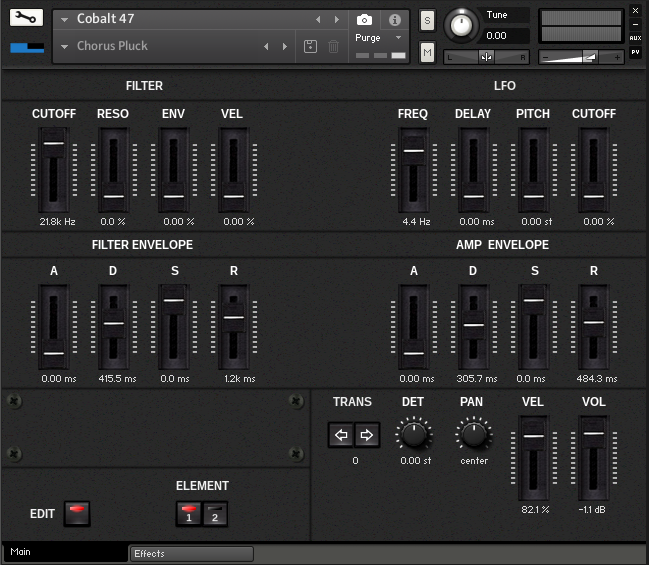Open the instrument info icon
Image resolution: width=649 pixels, height=565 pixels.
(x=394, y=19)
